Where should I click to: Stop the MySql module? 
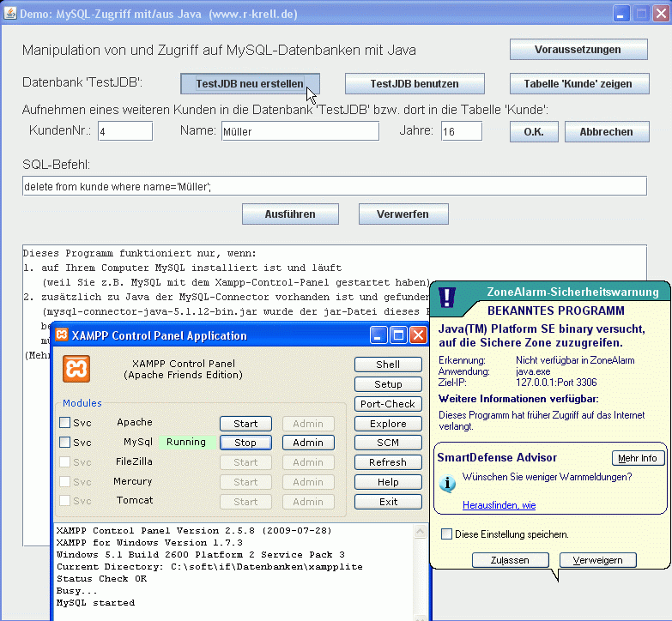[245, 443]
